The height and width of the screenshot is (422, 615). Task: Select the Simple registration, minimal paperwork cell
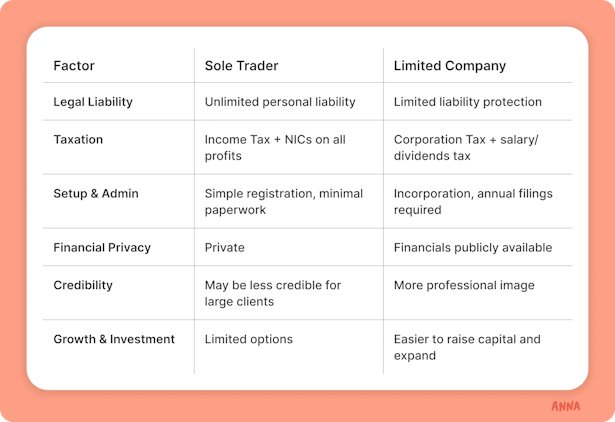click(284, 202)
